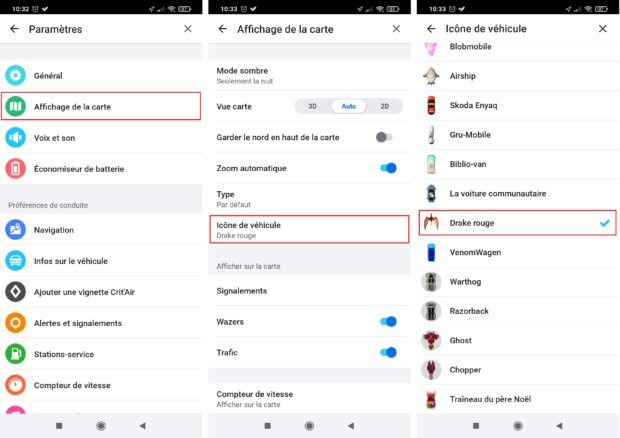Tap the Voix et son speaker icon
620x438 pixels.
[x=15, y=138]
